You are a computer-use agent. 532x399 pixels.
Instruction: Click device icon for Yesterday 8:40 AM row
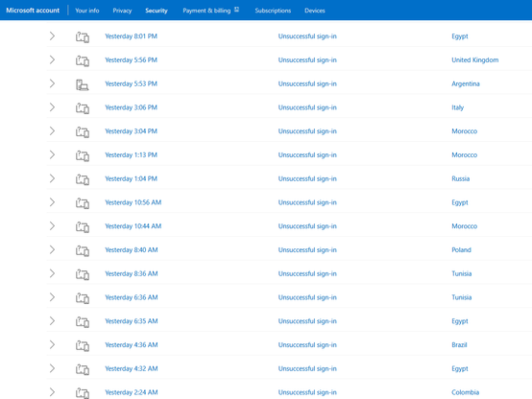click(x=83, y=250)
